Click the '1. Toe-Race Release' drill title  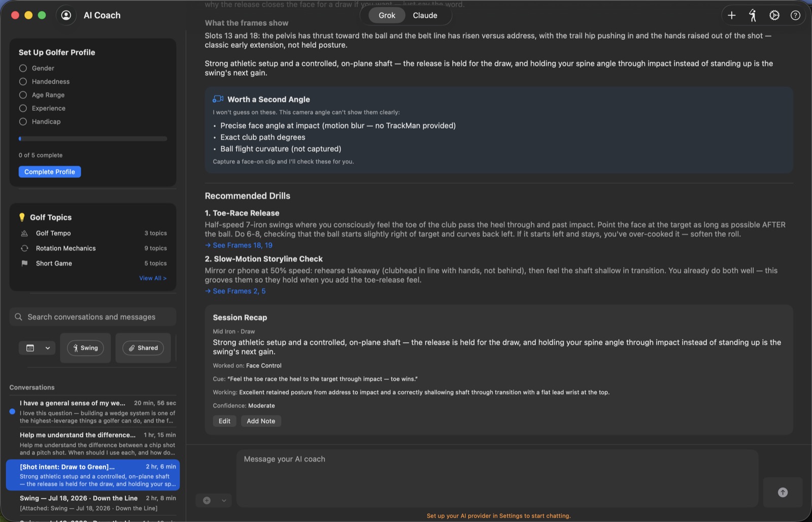242,213
